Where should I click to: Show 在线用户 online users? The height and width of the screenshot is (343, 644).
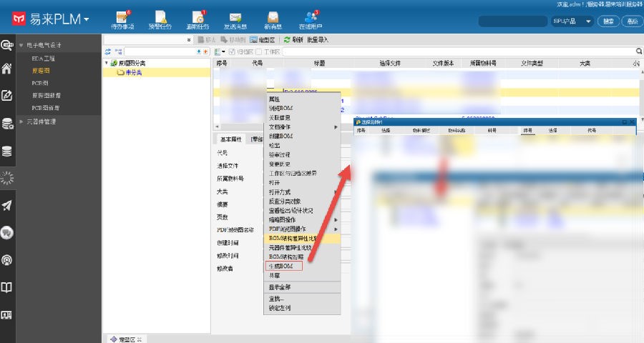(310, 19)
